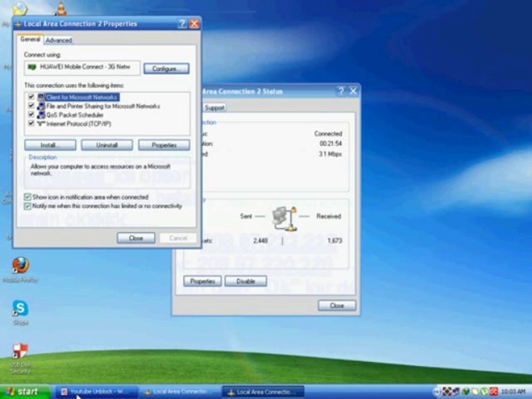Viewport: 532px width, 399px height.
Task: Click the Properties dialog title bar network icon
Action: click(x=18, y=24)
